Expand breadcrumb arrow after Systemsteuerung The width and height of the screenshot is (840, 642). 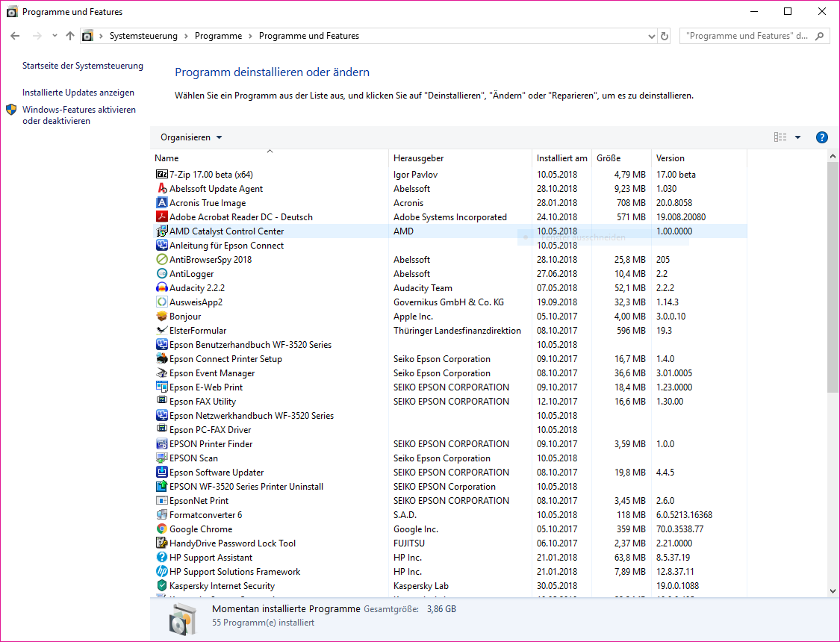pyautogui.click(x=186, y=36)
